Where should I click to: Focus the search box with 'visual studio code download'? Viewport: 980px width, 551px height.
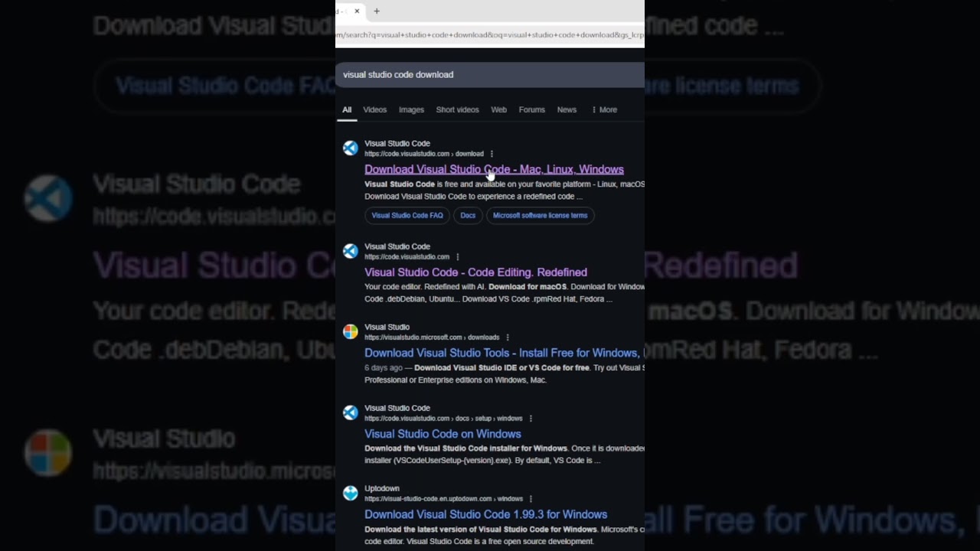coord(490,75)
